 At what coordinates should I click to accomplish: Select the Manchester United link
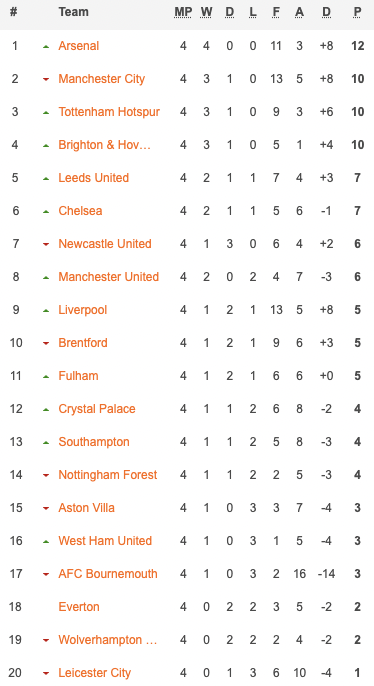[108, 277]
